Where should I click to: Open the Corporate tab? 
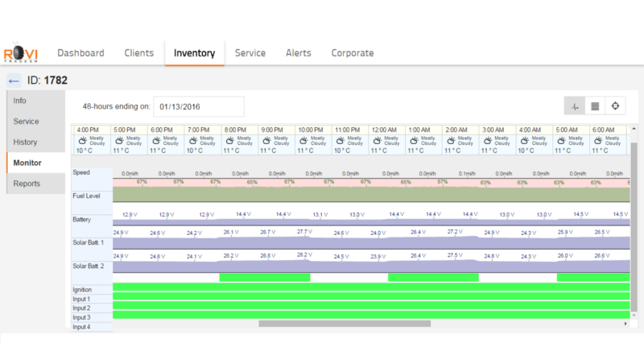pos(353,53)
